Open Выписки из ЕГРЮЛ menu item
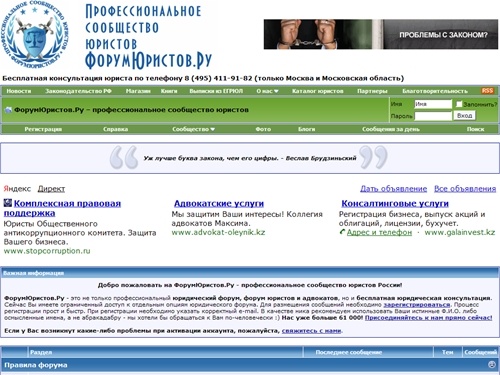Viewport: 500px width, 375px height. point(216,91)
